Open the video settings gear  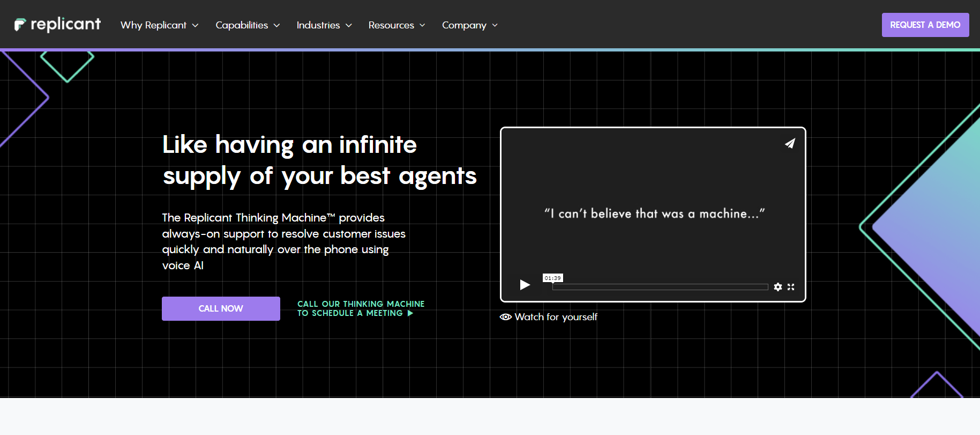778,287
